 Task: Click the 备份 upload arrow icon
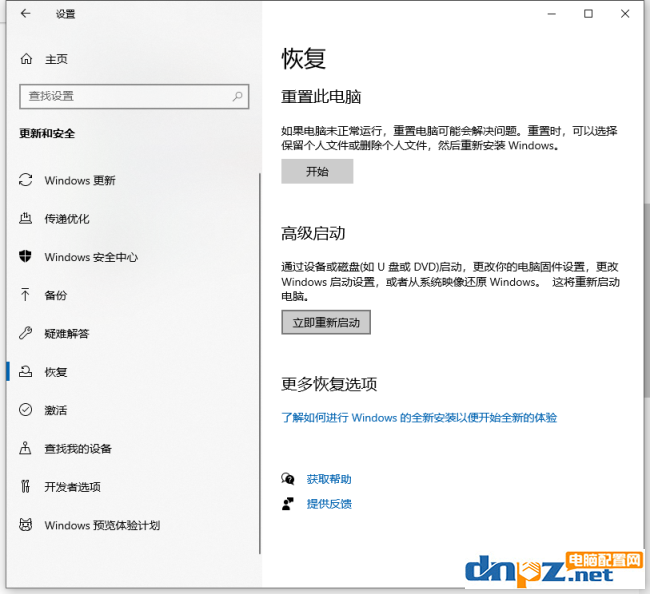click(25, 295)
